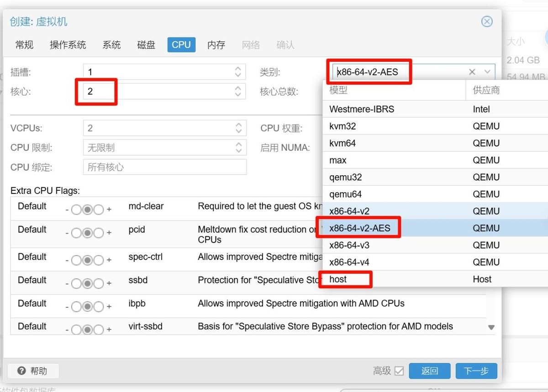This screenshot has height=392, width=548.
Task: Switch to the 内存 tab
Action: pos(216,45)
